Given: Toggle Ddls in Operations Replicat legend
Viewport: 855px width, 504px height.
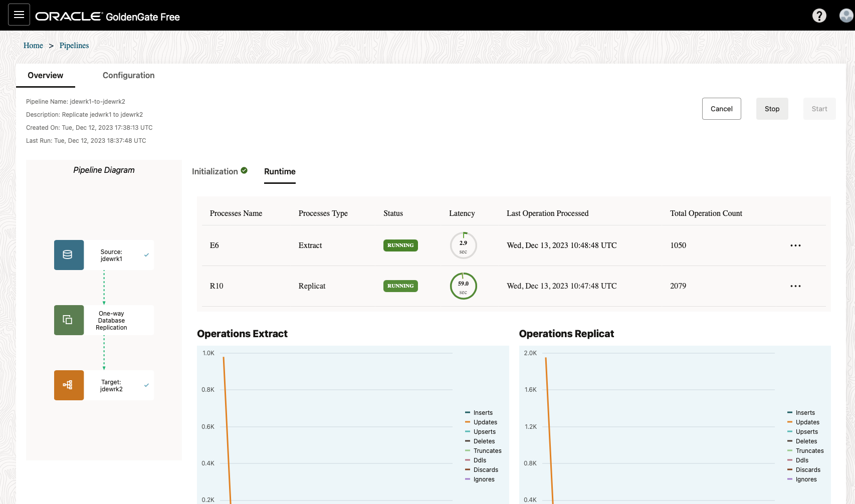Looking at the screenshot, I should click(x=798, y=460).
